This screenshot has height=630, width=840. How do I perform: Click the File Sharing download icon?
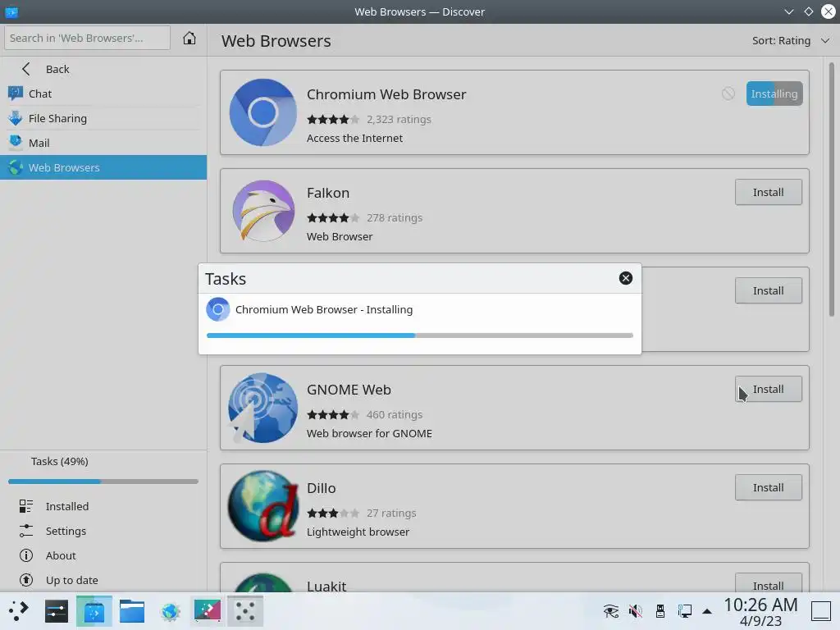pos(16,118)
